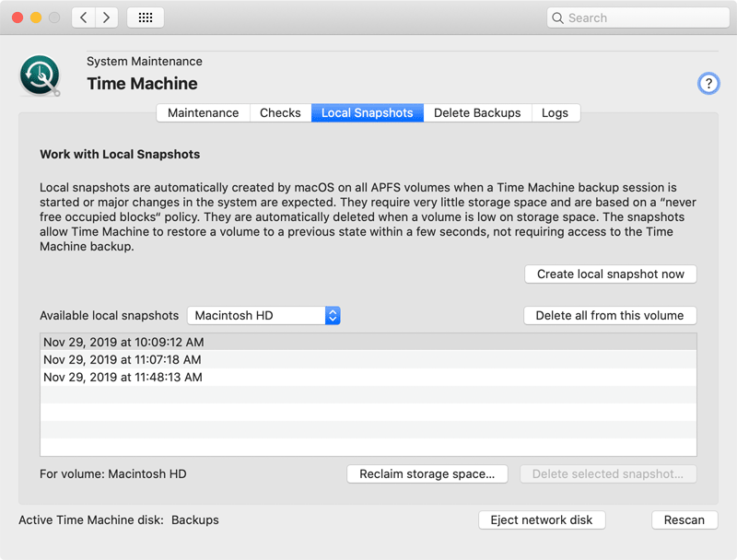The width and height of the screenshot is (737, 560).
Task: Open the Logs tab
Action: pos(556,112)
